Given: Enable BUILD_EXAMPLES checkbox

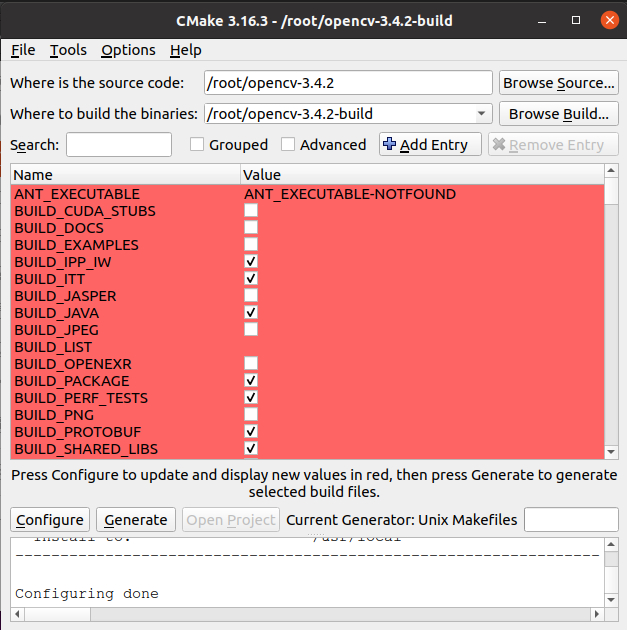Looking at the screenshot, I should 251,244.
